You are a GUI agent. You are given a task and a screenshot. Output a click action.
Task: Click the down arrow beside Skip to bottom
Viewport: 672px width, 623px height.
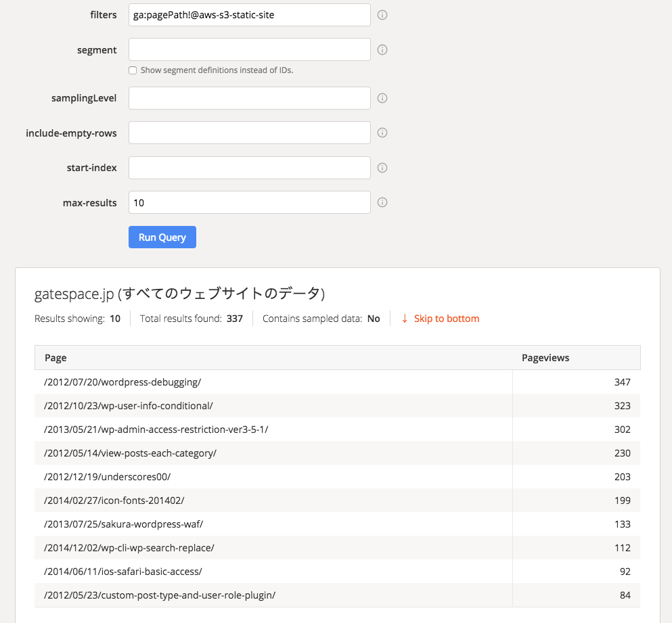coord(405,318)
